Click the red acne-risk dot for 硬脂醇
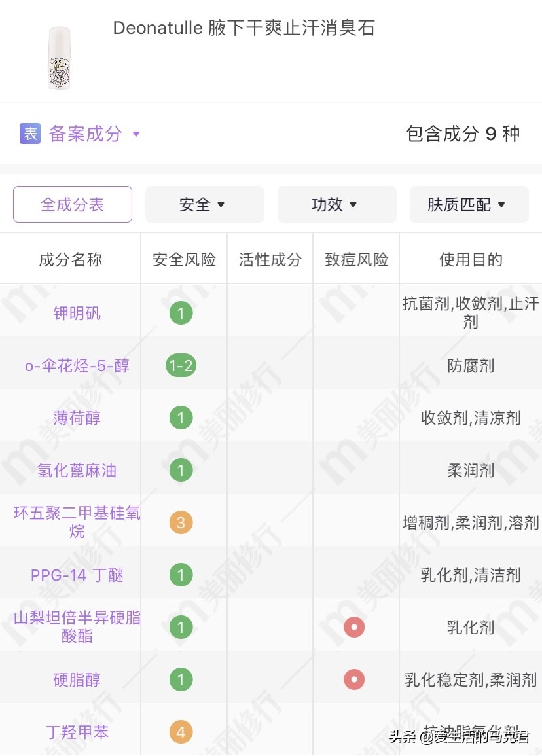 (354, 679)
